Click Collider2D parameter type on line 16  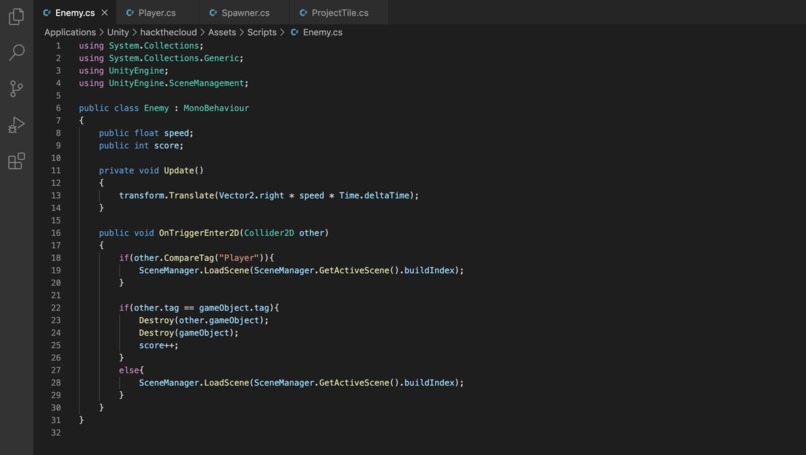[x=269, y=233]
